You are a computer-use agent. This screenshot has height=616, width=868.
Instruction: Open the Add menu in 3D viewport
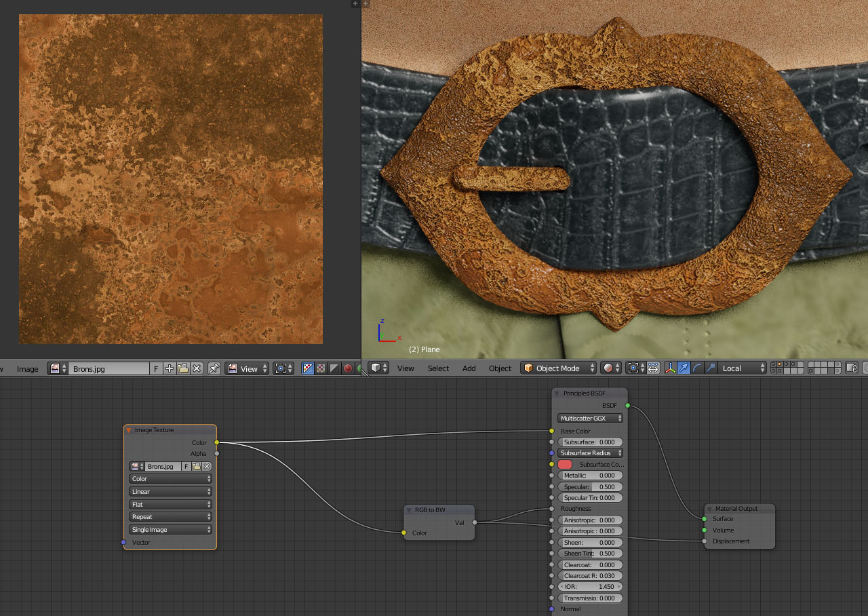click(x=469, y=368)
